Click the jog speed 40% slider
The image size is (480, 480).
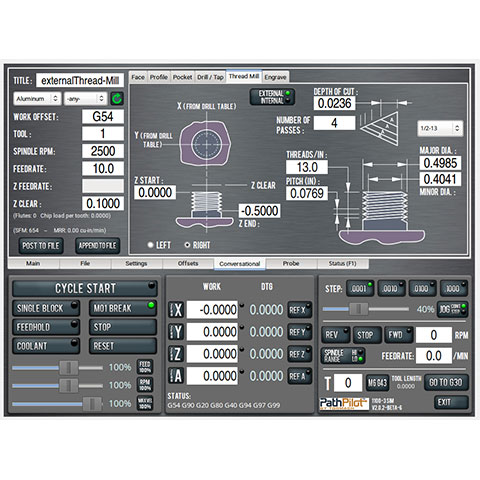click(x=366, y=309)
